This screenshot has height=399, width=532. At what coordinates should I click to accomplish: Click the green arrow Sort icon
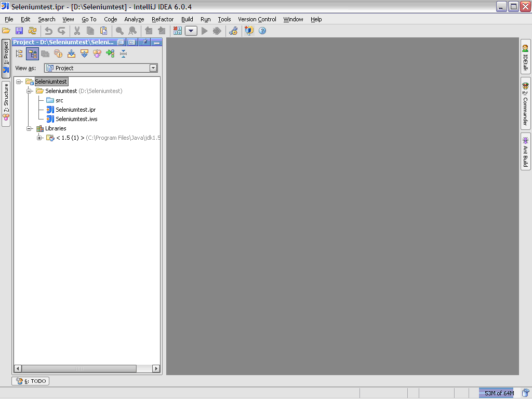click(x=110, y=54)
